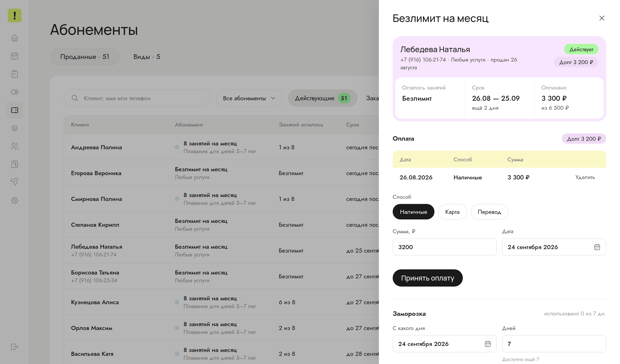The width and height of the screenshot is (620, 364).
Task: Open the layers stack icon in sidebar
Action: [14, 128]
